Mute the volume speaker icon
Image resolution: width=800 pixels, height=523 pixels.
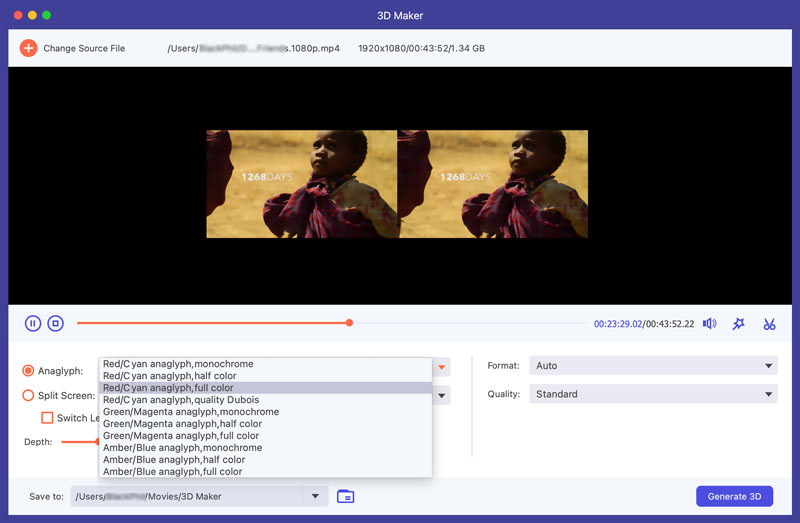coord(709,323)
